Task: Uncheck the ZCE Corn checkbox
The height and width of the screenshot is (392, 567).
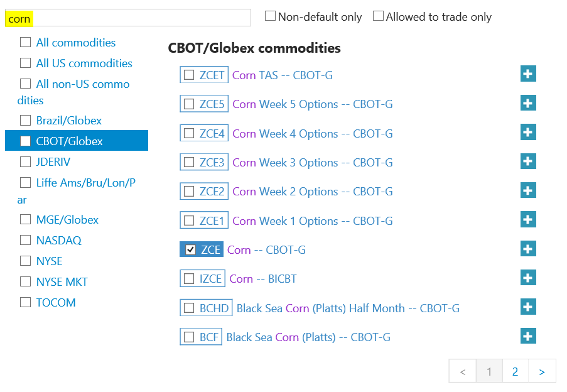Action: pyautogui.click(x=190, y=249)
